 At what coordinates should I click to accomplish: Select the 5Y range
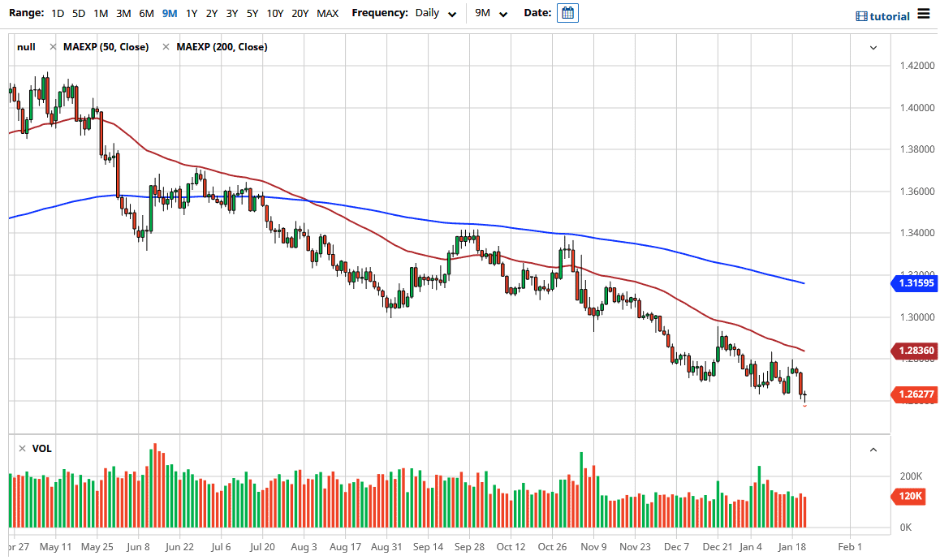tap(252, 13)
